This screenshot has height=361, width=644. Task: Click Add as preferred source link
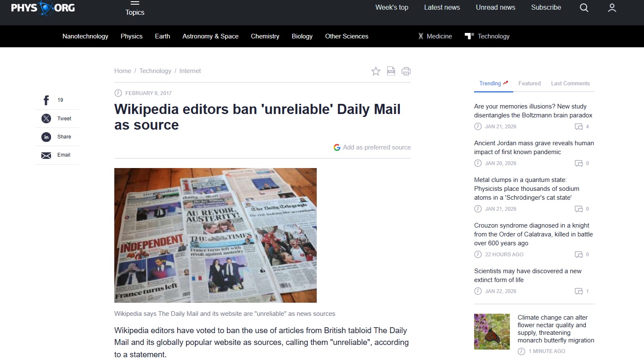point(372,147)
